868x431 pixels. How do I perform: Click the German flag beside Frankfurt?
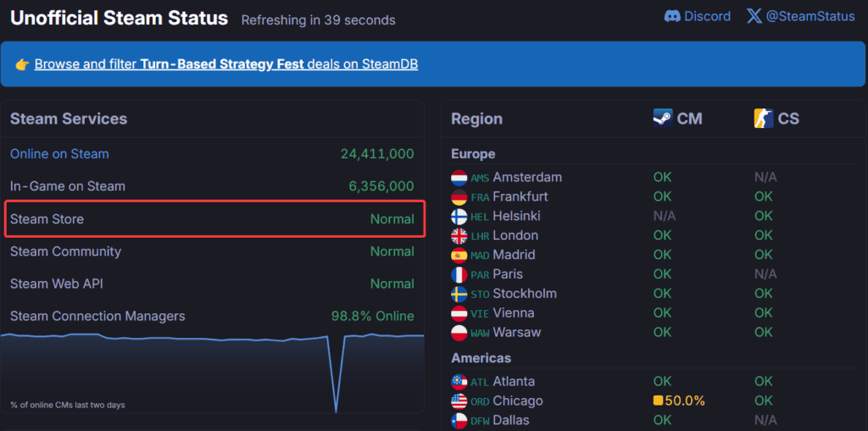(x=459, y=197)
